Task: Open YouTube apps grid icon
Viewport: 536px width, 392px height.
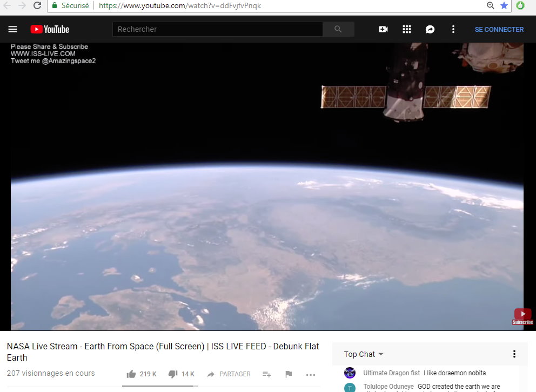Action: tap(407, 29)
